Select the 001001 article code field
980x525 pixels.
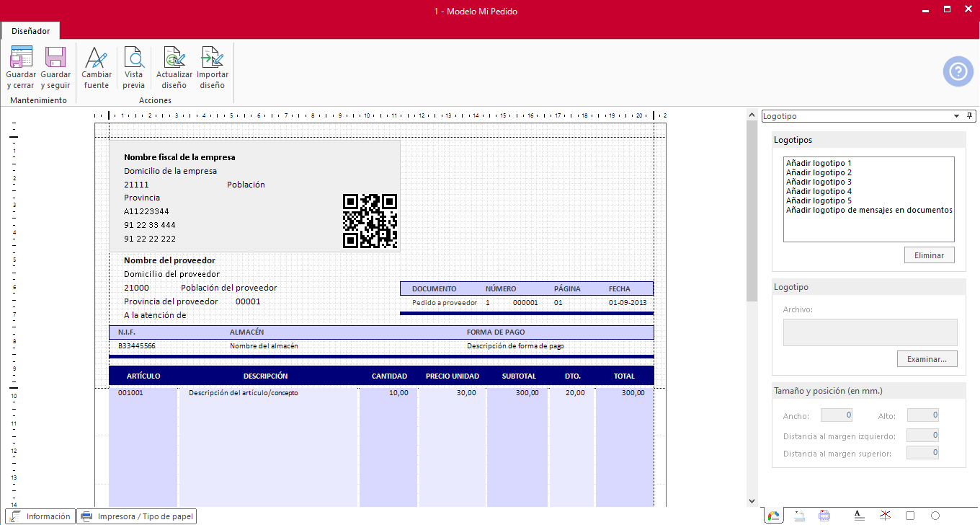pyautogui.click(x=130, y=393)
